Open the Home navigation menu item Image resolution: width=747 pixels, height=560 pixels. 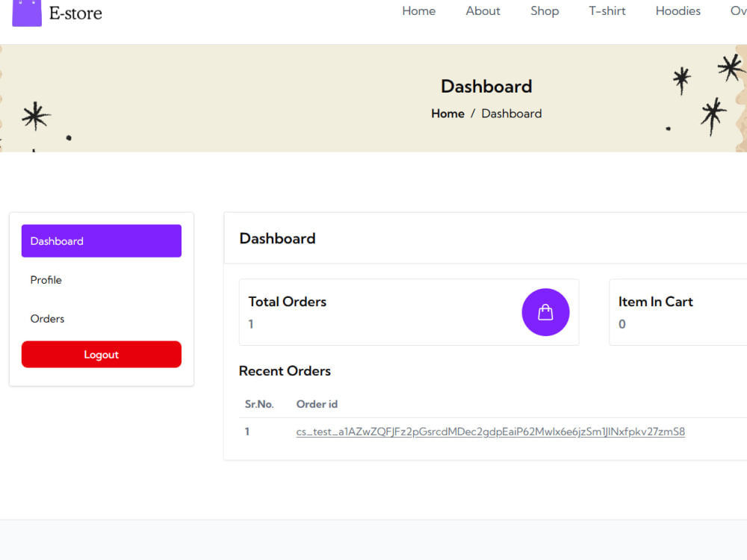[x=419, y=11]
